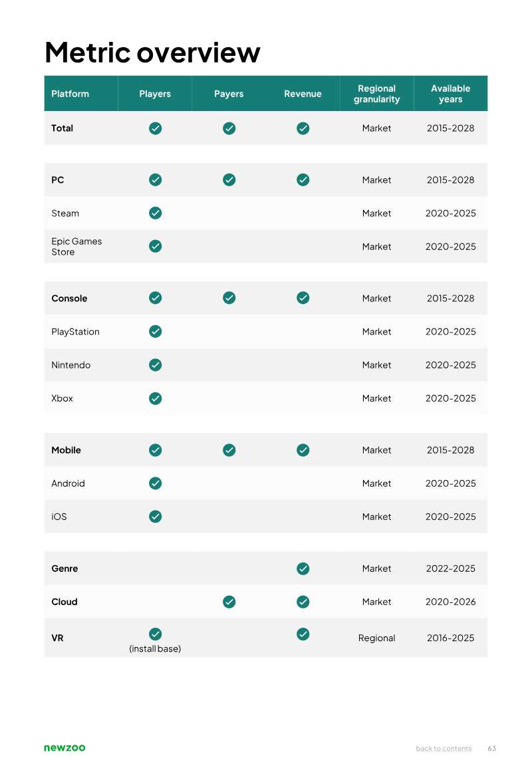
Task: Click the Nintendo Players checkmark icon
Action: [155, 364]
